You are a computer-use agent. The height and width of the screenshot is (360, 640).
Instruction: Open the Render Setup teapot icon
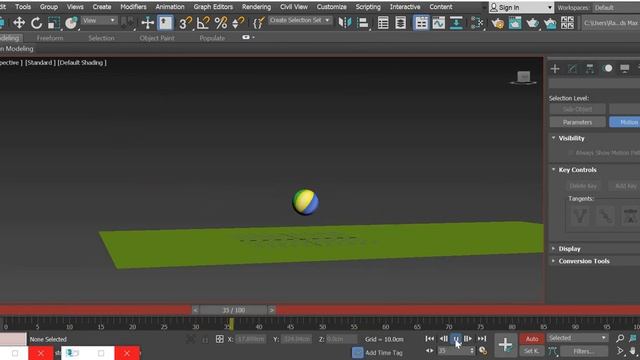coord(497,23)
